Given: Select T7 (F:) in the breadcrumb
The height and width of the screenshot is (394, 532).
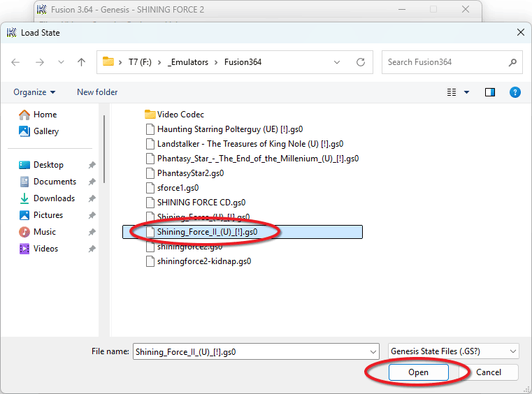Looking at the screenshot, I should pos(140,62).
